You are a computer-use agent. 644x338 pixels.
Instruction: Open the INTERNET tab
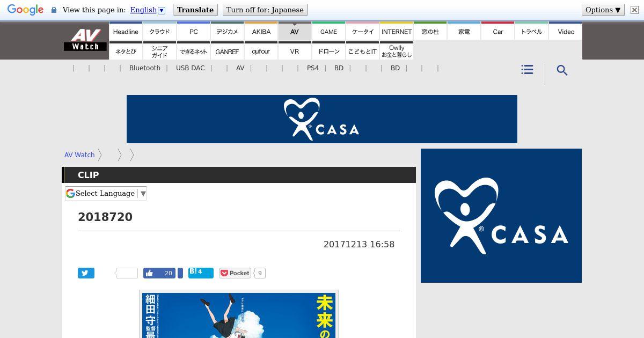(x=397, y=32)
